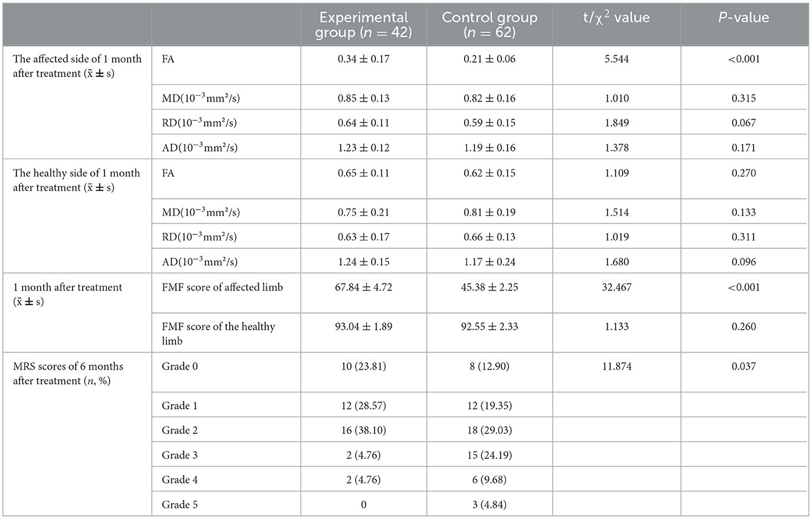Image resolution: width=812 pixels, height=519 pixels.
Task: Click experimental FA value 0.34 ± 0.17
Action: pos(363,59)
